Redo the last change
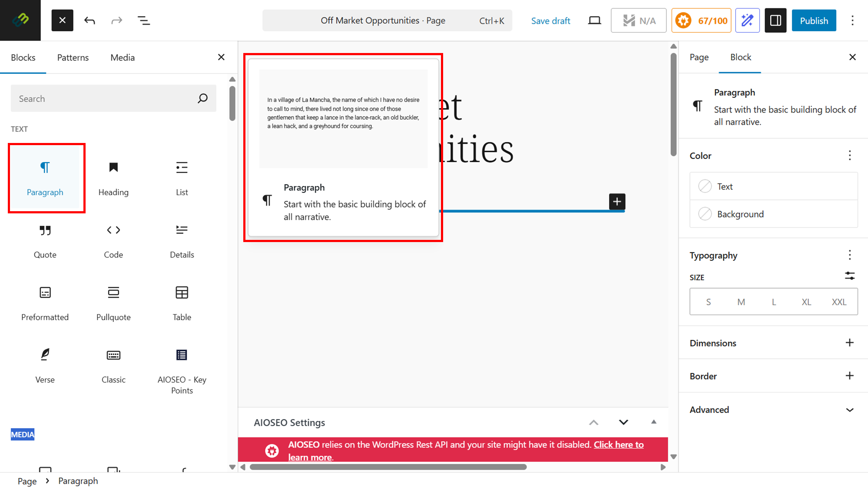Screen dimensions: 868x488 pyautogui.click(x=116, y=20)
